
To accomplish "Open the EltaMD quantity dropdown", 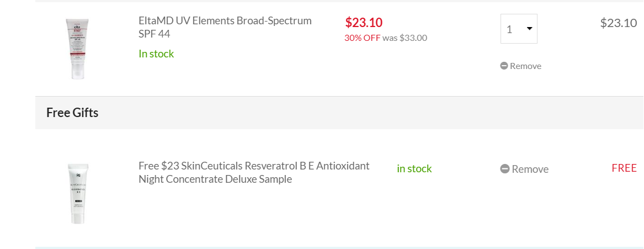I will point(519,29).
